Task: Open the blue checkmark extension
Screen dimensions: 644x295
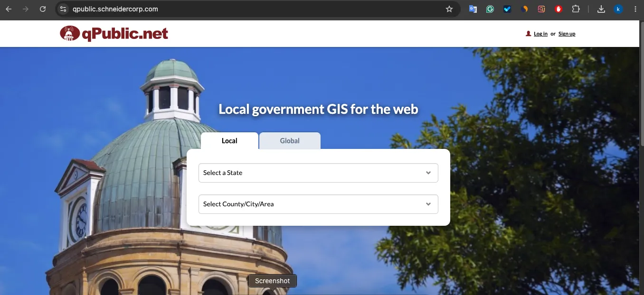Action: point(507,9)
